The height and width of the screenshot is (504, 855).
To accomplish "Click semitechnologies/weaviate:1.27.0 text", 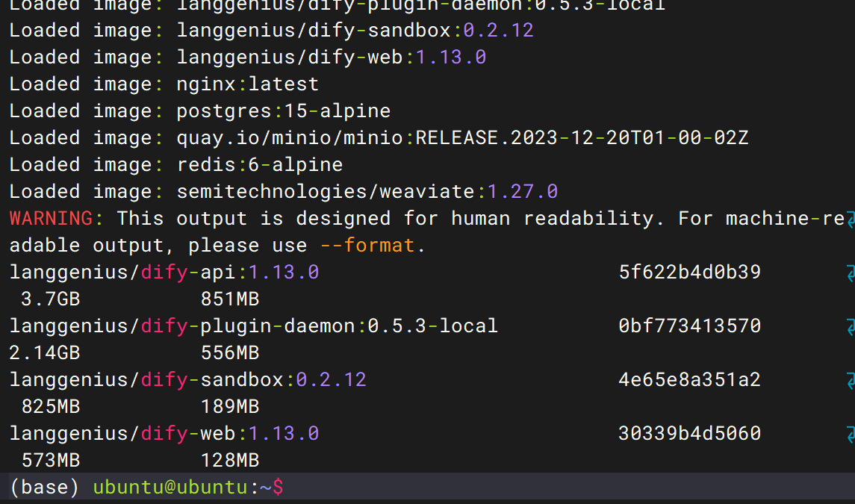I will click(367, 191).
